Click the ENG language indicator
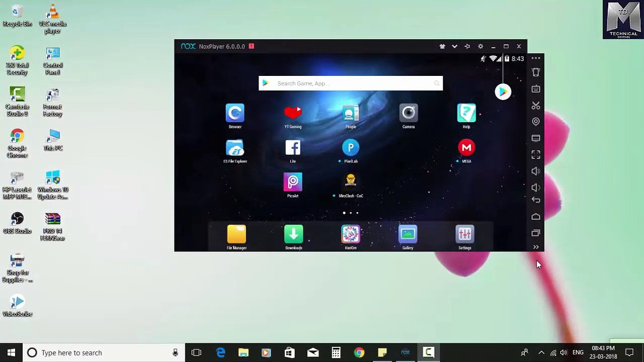644x362 pixels. 578,352
